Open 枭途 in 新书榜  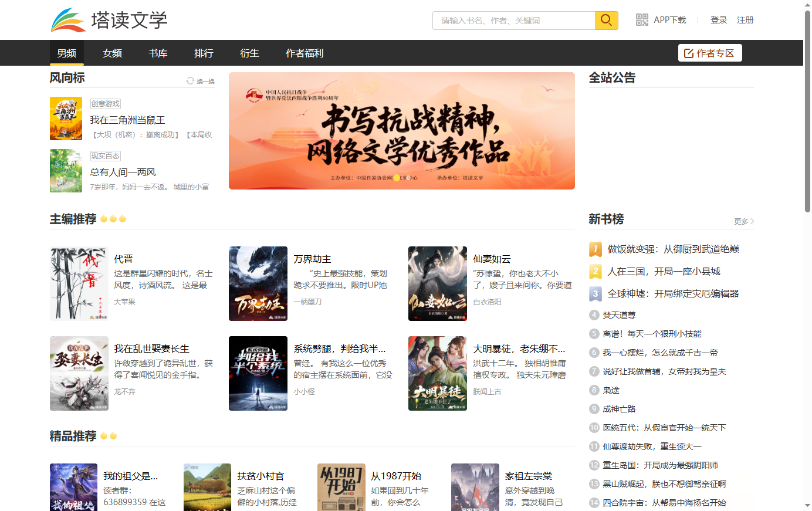click(x=611, y=390)
